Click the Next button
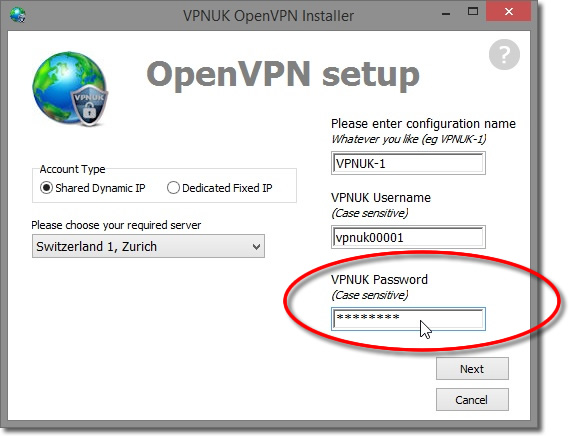The image size is (569, 436). [x=472, y=369]
